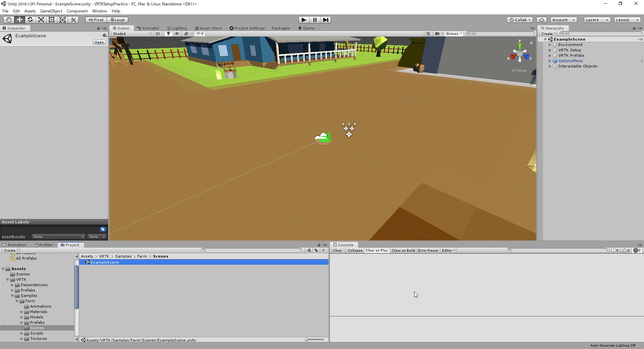The image size is (644, 349).
Task: Select the Move tool
Action: click(19, 20)
